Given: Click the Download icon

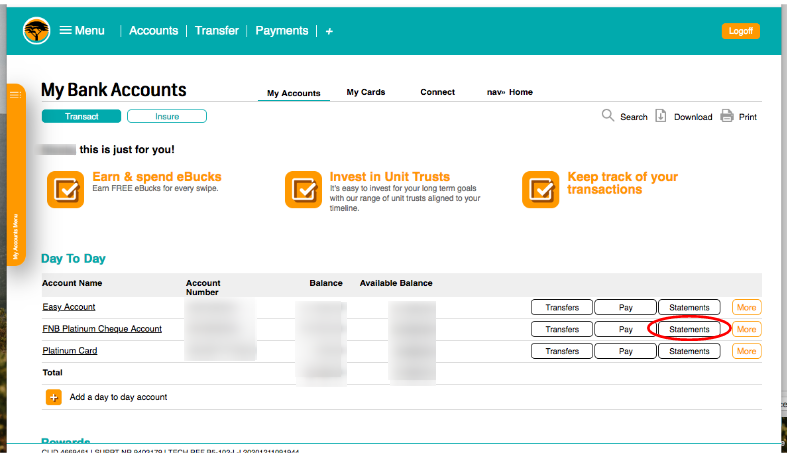Looking at the screenshot, I should tap(661, 116).
